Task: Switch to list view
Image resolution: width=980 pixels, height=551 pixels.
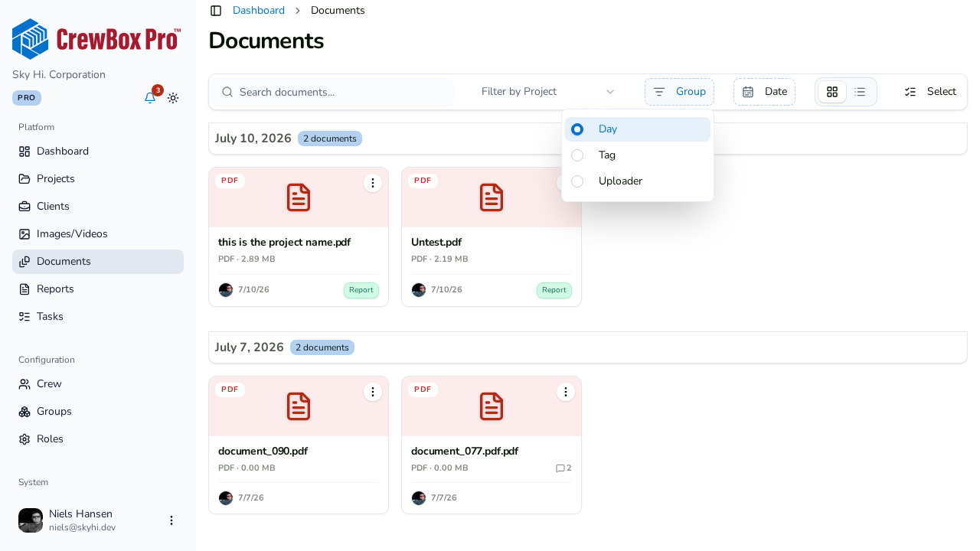Action: (860, 92)
